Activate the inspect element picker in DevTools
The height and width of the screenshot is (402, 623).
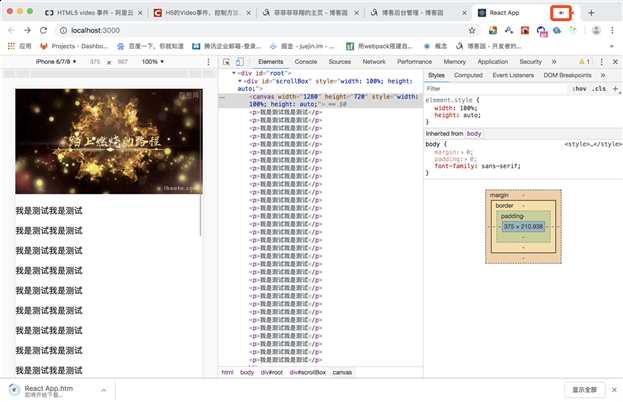point(226,62)
